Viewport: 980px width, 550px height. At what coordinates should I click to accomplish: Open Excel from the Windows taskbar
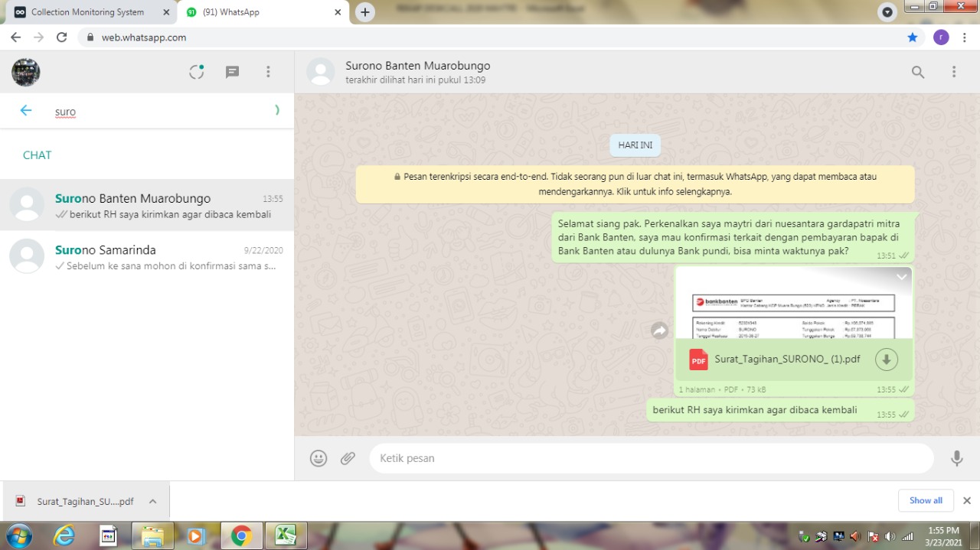[x=286, y=535]
